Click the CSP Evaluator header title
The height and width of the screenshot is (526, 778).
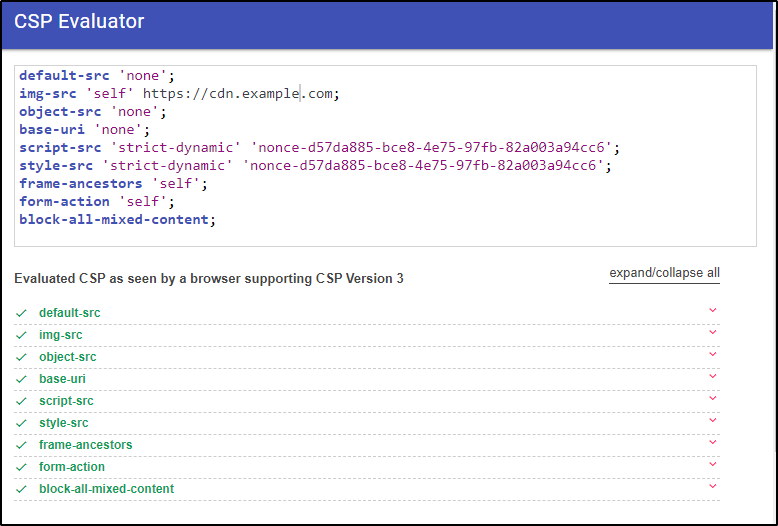coord(79,21)
